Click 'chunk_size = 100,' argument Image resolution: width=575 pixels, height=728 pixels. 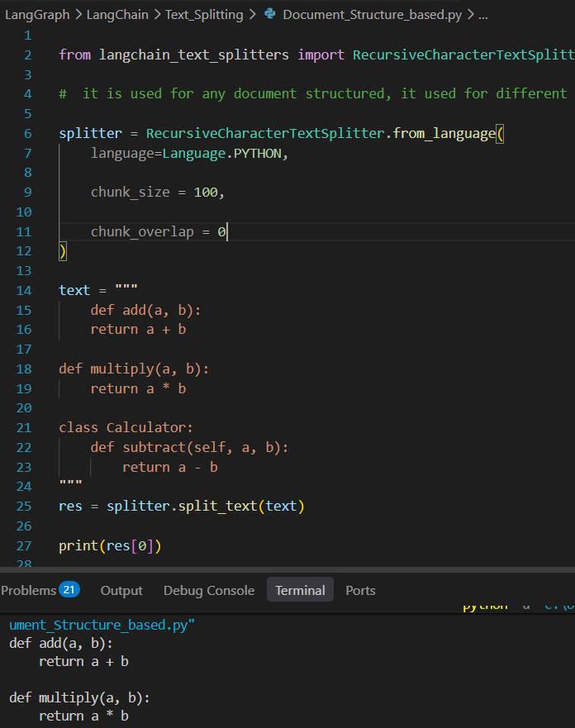(157, 193)
